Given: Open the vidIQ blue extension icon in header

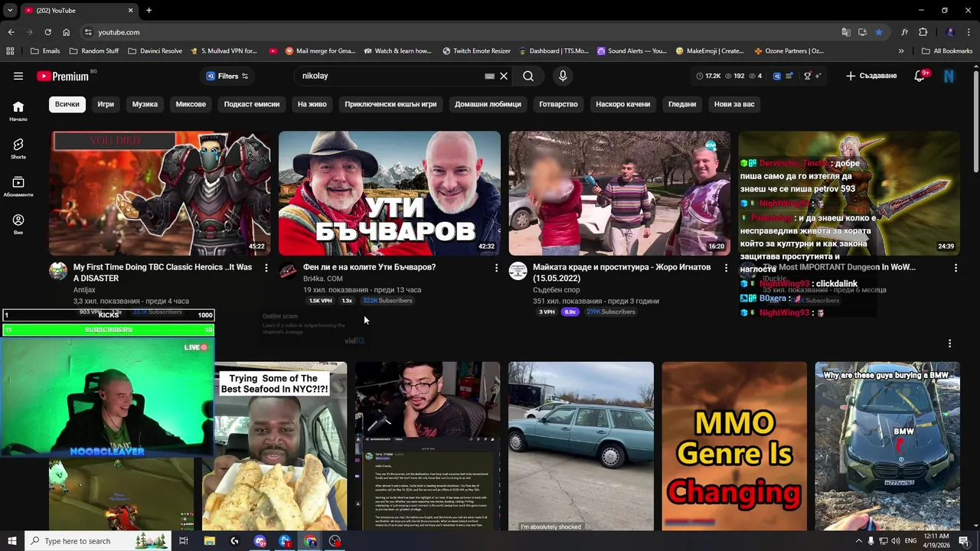Looking at the screenshot, I should click(776, 76).
